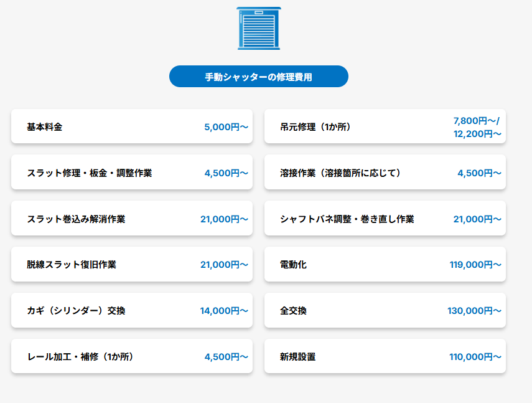The height and width of the screenshot is (403, 532).
Task: Click the 手動シャッターの修理費用 heading pill
Action: pos(259,77)
